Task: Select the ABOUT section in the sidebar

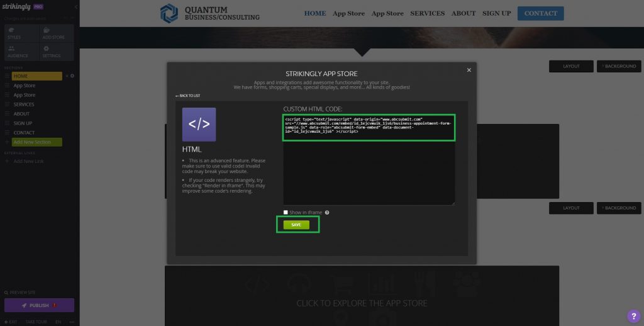Action: 22,114
